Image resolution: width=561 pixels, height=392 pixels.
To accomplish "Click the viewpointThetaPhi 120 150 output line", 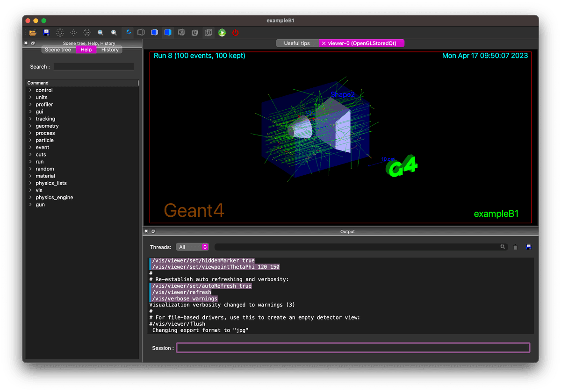I will click(x=216, y=267).
